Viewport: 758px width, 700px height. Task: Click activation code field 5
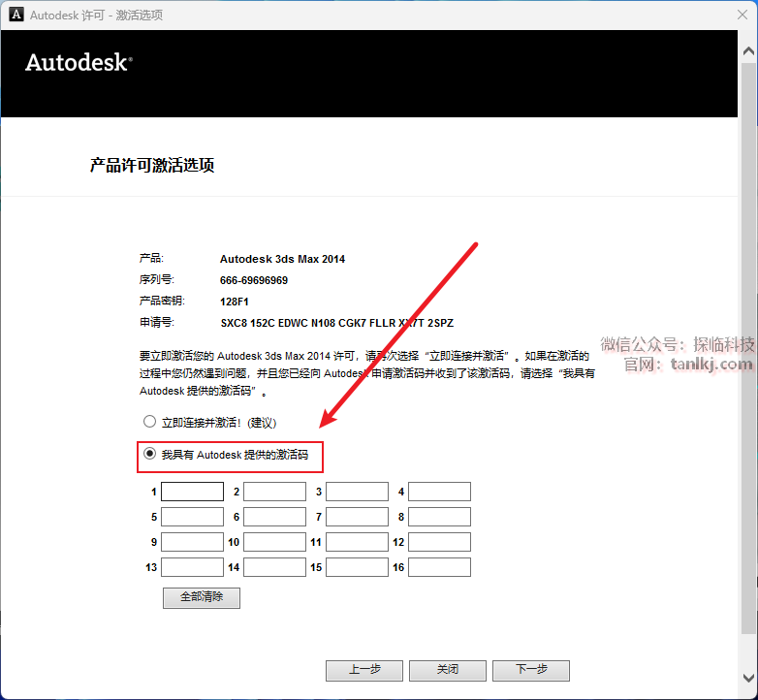[x=192, y=517]
